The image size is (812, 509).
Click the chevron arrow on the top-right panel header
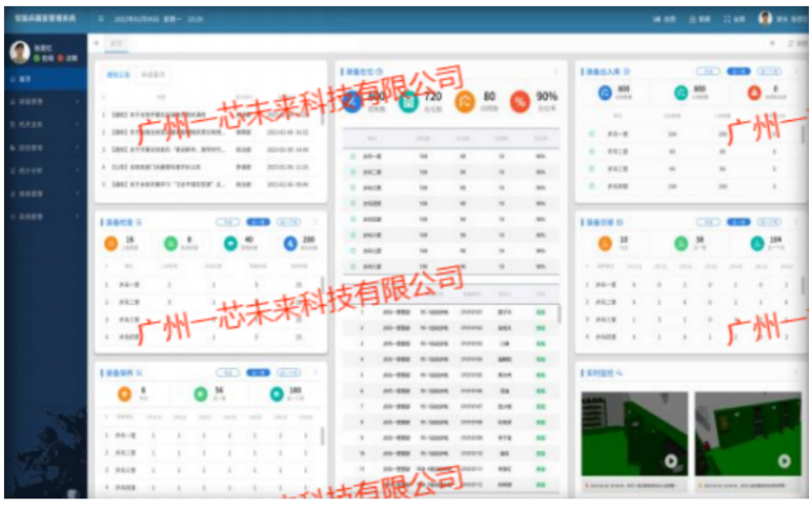pyautogui.click(x=796, y=71)
